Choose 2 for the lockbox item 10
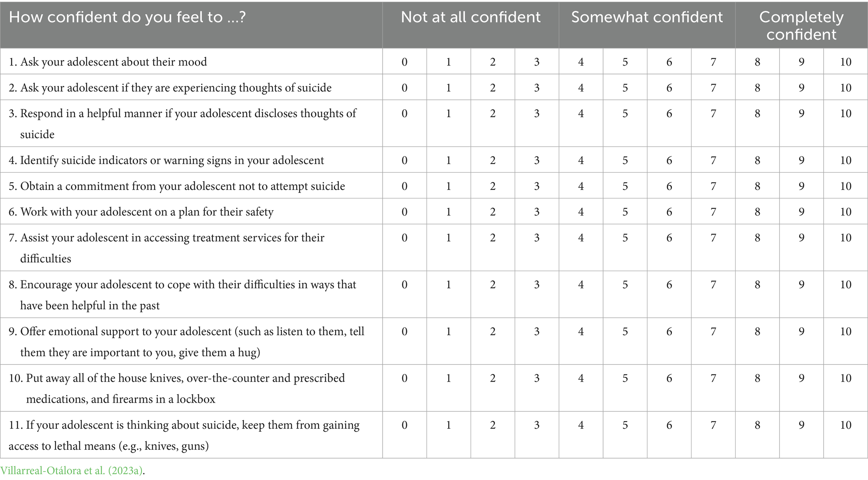 tap(493, 378)
